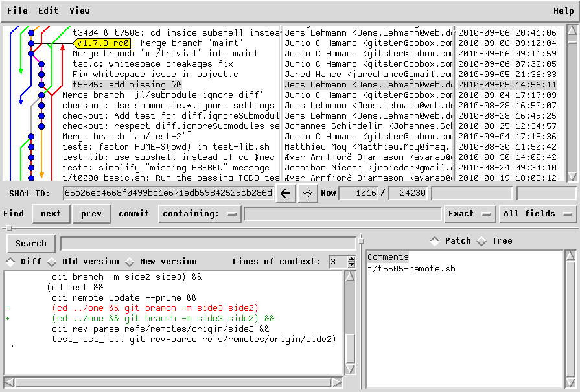This screenshot has width=580, height=392.
Task: Click the commit list vertical scrollbar thumb
Action: pyautogui.click(x=572, y=43)
